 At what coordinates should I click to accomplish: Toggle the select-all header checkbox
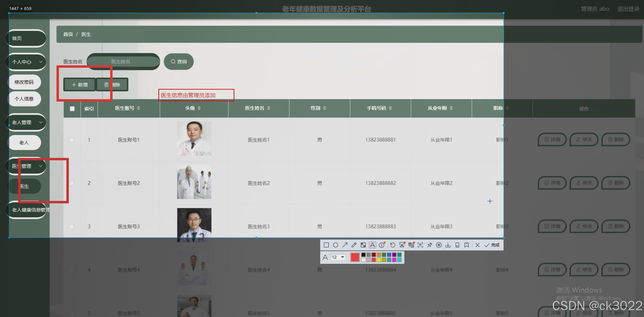[x=72, y=109]
